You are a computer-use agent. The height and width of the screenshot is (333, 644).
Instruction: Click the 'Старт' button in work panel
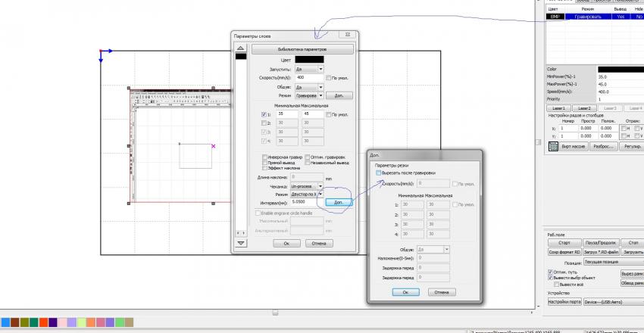pyautogui.click(x=563, y=243)
